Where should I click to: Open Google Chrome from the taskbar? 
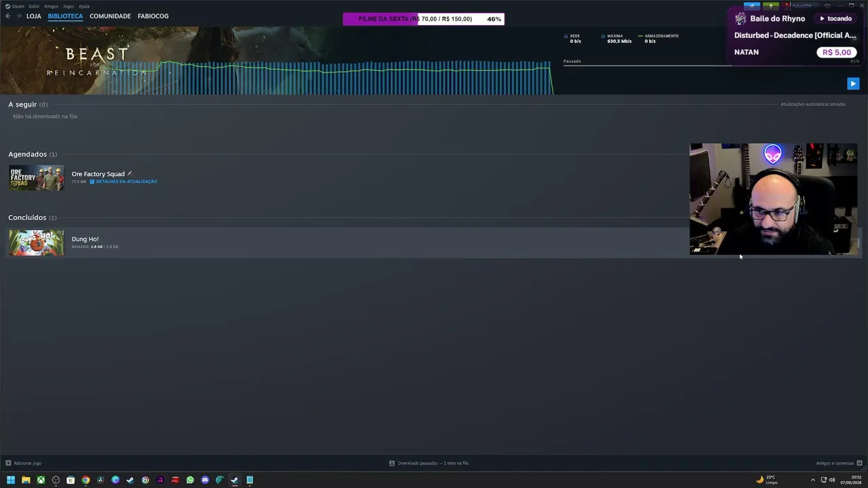click(x=85, y=480)
